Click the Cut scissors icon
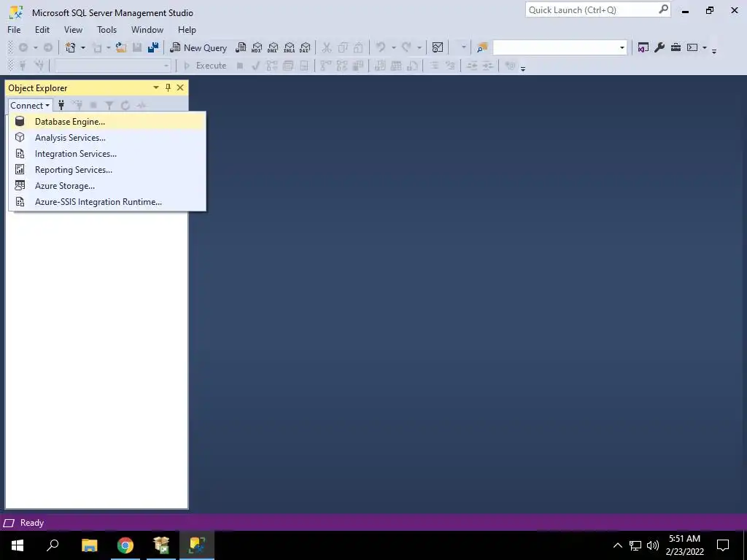 point(326,47)
